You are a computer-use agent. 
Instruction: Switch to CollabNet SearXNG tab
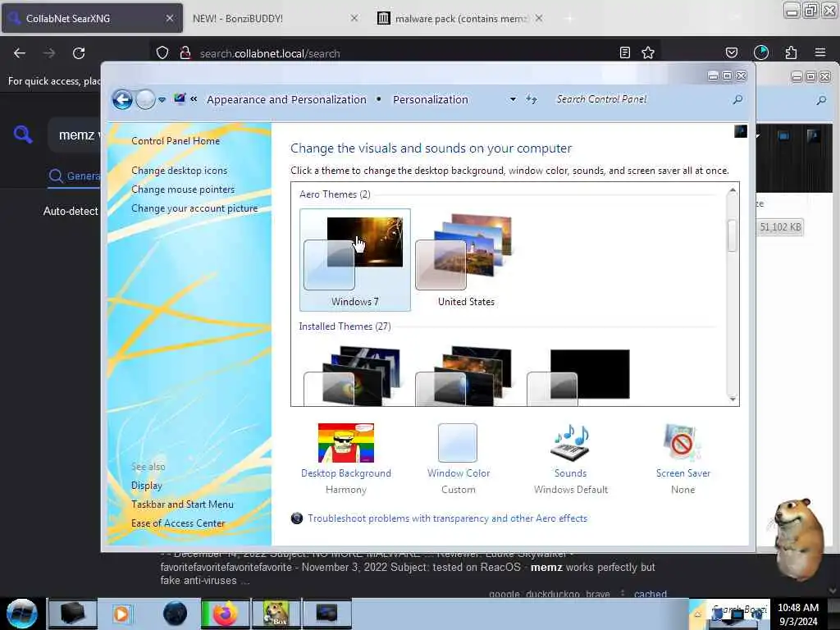click(92, 18)
